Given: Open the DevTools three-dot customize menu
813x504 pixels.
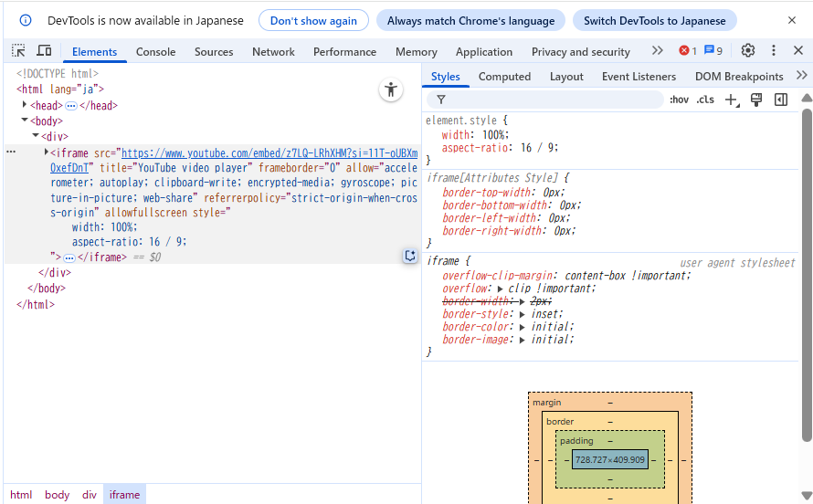Looking at the screenshot, I should point(774,51).
